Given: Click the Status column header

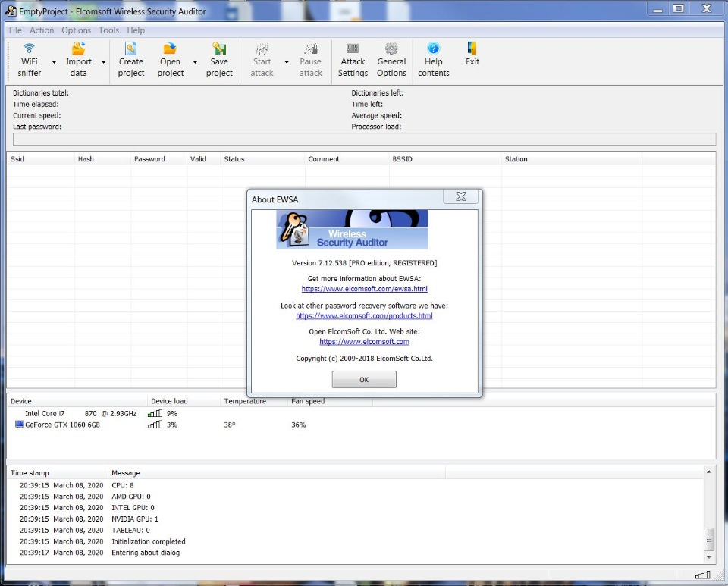Looking at the screenshot, I should pyautogui.click(x=263, y=158).
